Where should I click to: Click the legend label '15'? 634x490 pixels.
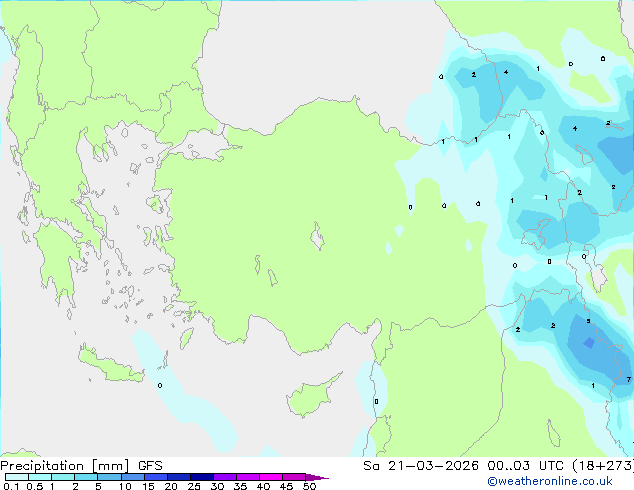148,486
